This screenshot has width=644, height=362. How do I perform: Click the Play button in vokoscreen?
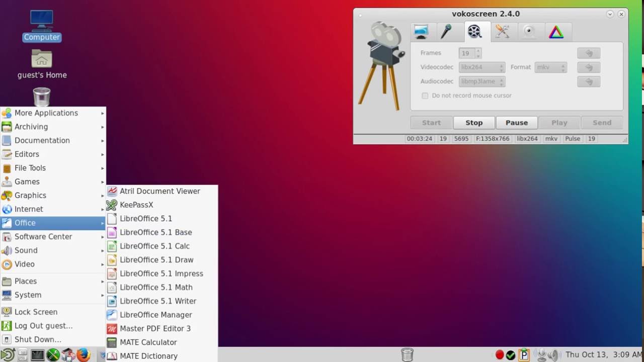(x=559, y=123)
